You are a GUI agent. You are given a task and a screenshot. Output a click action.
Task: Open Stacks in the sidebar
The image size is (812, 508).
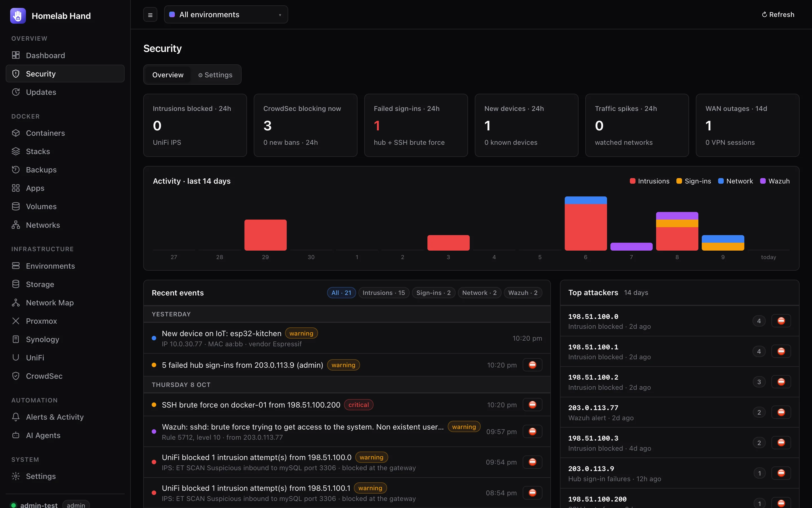65,151
